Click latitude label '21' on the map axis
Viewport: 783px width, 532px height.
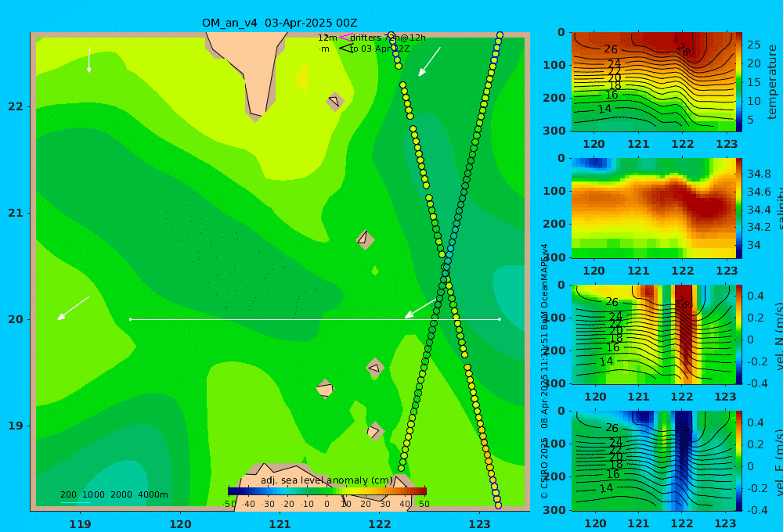(x=15, y=213)
